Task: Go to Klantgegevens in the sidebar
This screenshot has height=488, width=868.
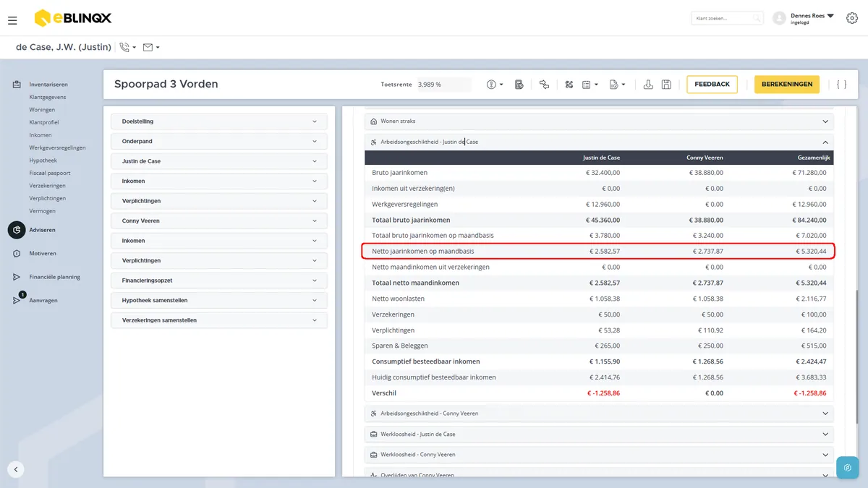Action: point(48,97)
